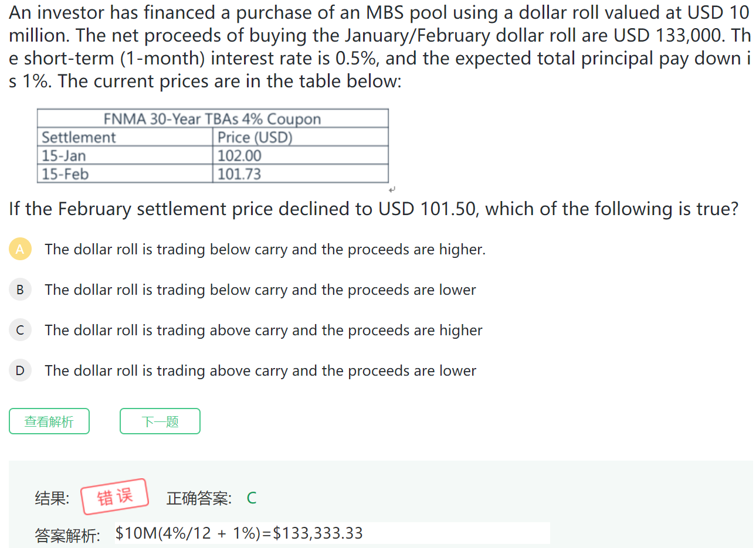The height and width of the screenshot is (548, 756).
Task: Mark the D option circle
Action: click(20, 370)
